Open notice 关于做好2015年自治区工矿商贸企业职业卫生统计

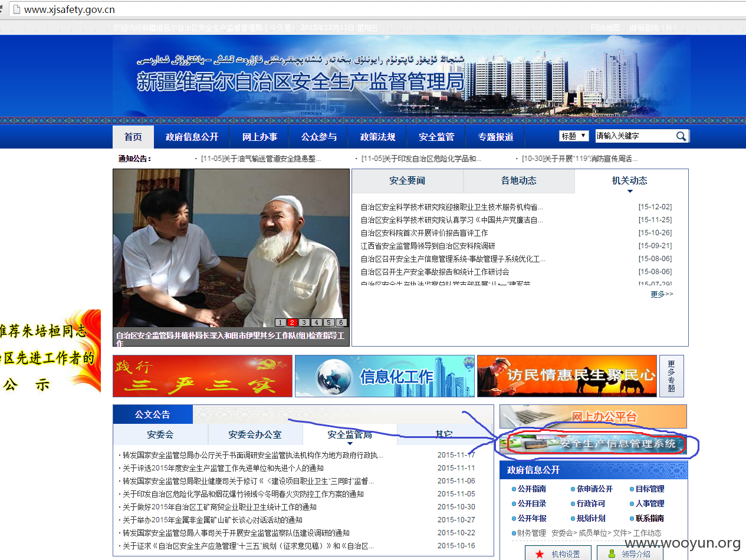(x=219, y=507)
